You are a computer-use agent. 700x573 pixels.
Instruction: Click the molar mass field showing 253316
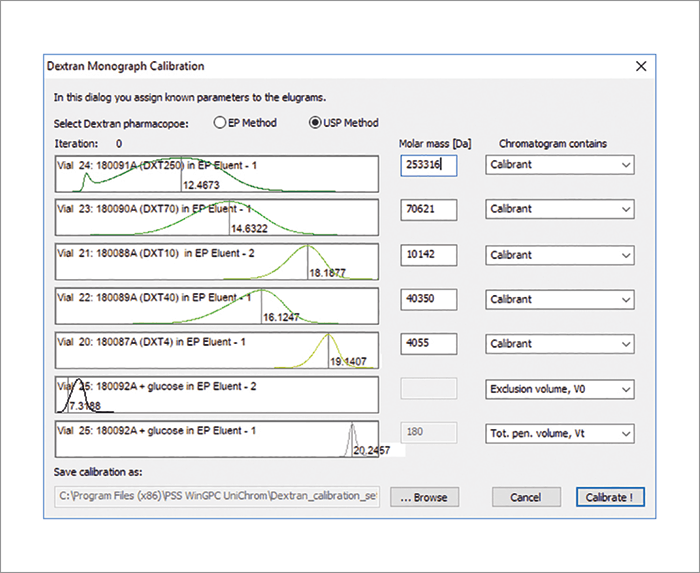point(429,165)
